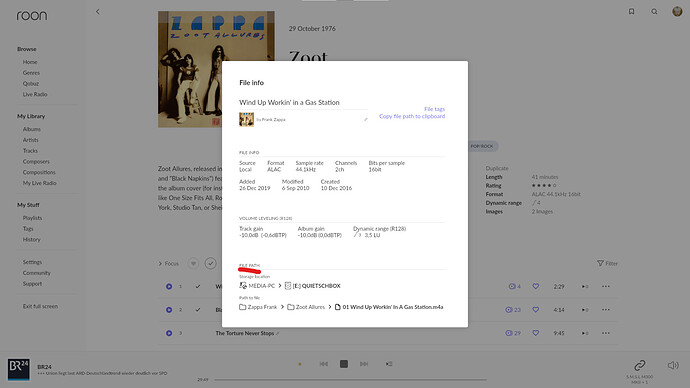Click the BR24 station thumbnail
690x388 pixels.
tap(18, 370)
